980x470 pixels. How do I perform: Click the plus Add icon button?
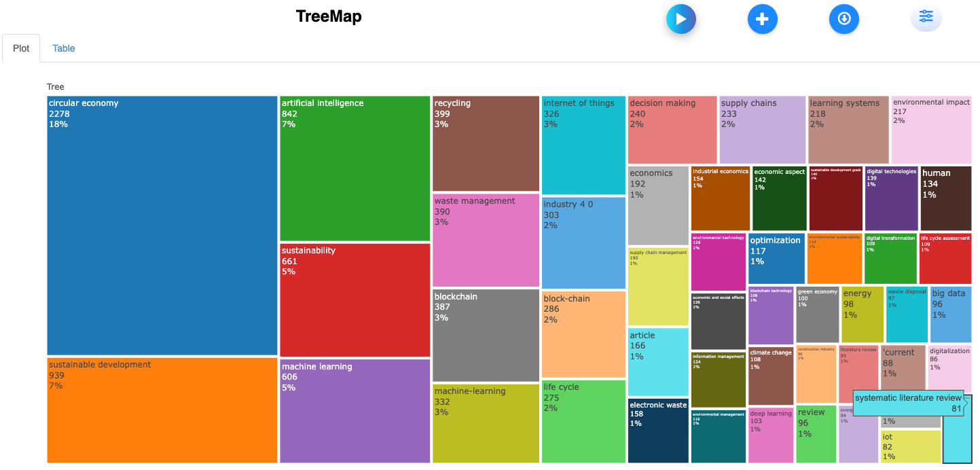pyautogui.click(x=762, y=19)
